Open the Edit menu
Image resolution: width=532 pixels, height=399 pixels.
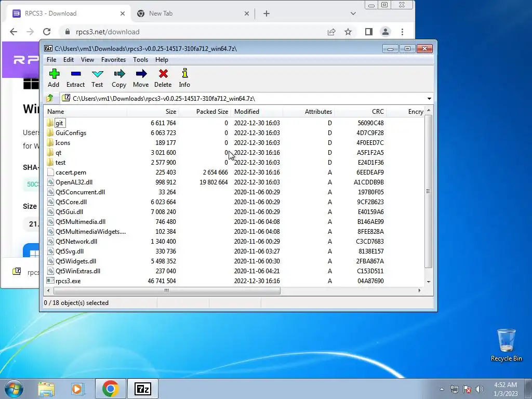(x=69, y=60)
